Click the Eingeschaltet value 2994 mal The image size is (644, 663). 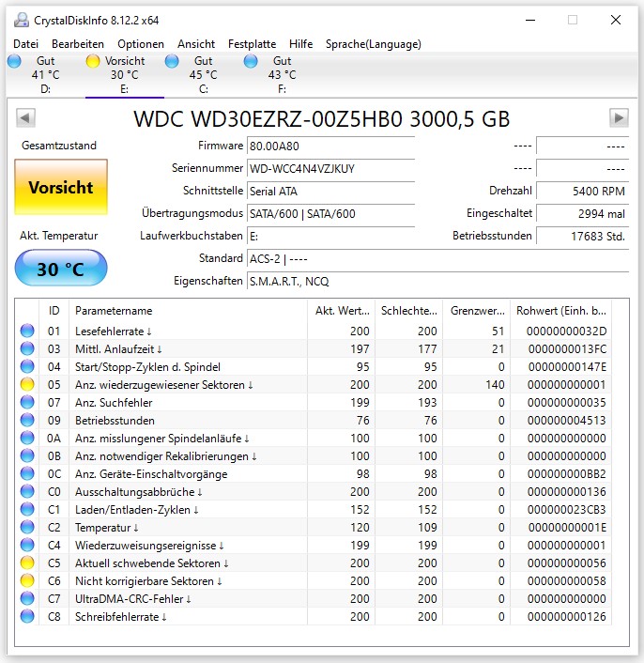coord(583,214)
